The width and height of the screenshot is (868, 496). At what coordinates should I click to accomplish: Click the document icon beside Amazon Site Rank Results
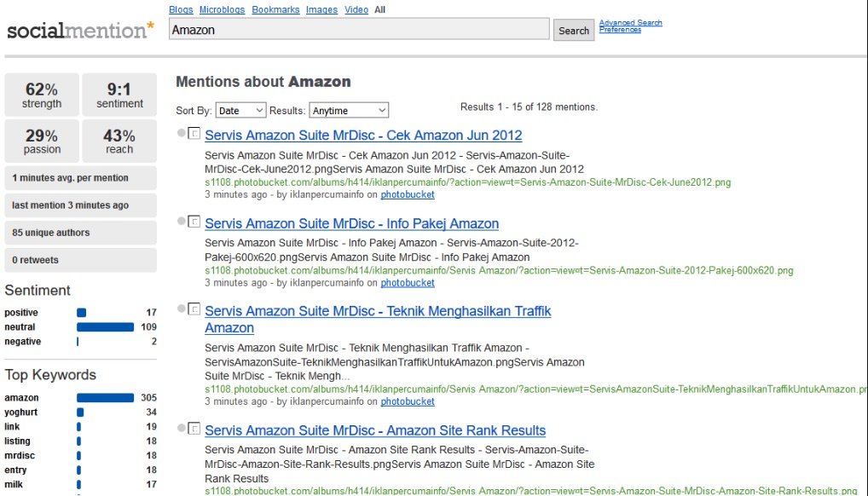(x=194, y=429)
